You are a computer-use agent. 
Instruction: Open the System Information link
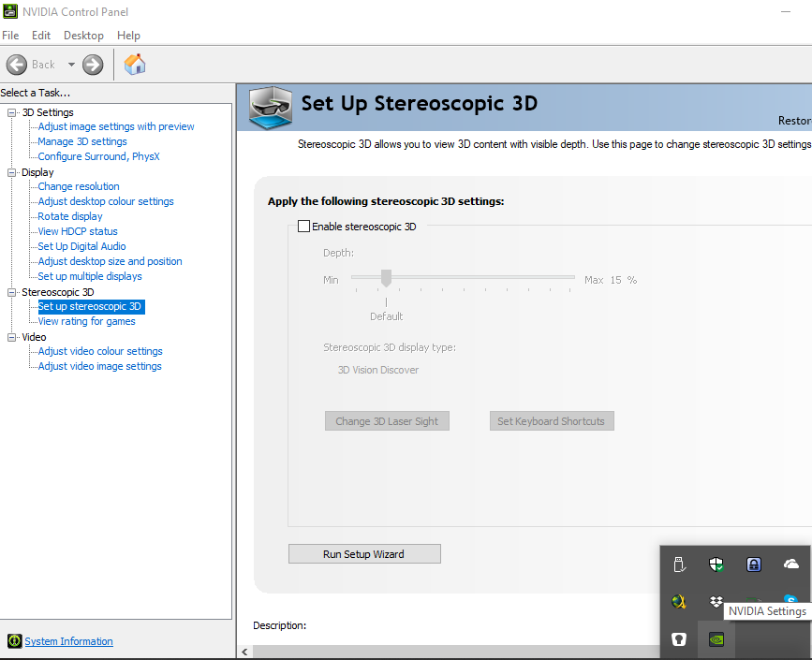69,641
